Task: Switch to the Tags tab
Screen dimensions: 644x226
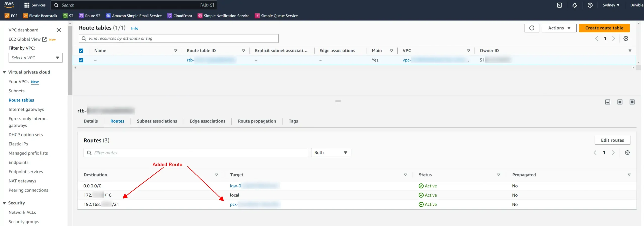Action: click(x=293, y=121)
